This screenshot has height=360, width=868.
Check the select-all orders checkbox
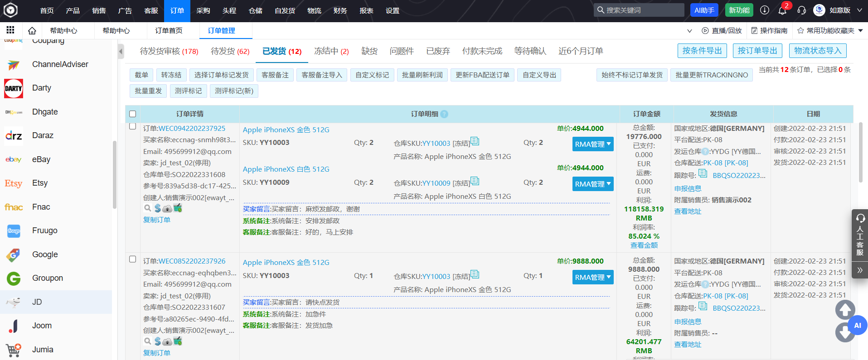(133, 114)
